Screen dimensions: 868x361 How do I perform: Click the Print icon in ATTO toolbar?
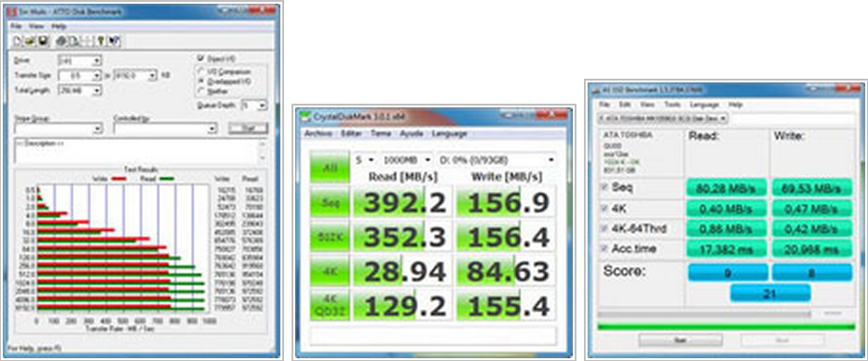click(61, 41)
